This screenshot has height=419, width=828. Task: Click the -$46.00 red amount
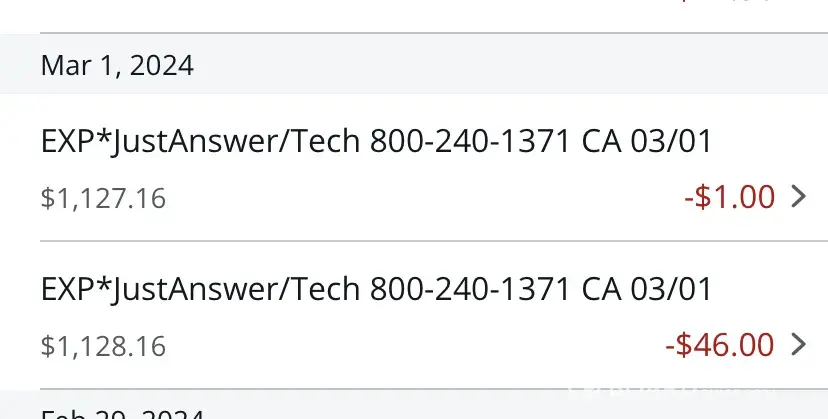720,345
